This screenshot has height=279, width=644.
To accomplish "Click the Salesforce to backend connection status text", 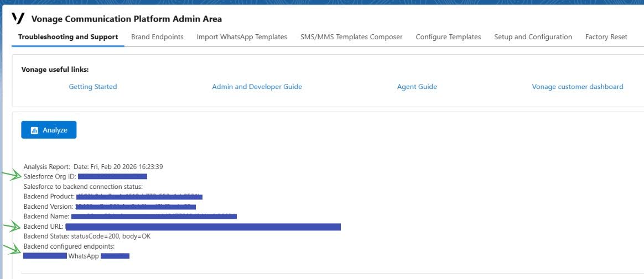I will click(x=83, y=187).
